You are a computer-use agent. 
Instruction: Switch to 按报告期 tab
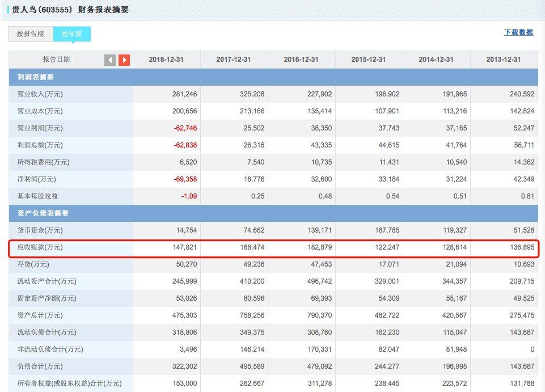coord(31,33)
